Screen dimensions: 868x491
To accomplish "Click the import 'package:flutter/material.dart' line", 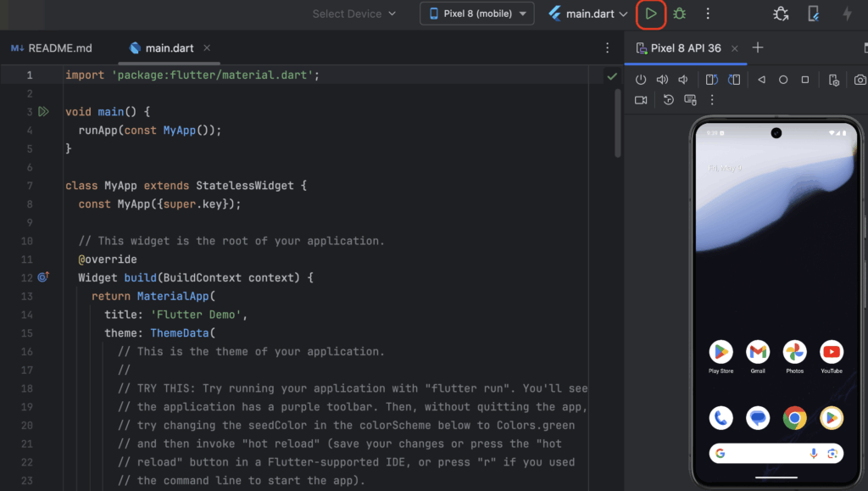I will 192,75.
